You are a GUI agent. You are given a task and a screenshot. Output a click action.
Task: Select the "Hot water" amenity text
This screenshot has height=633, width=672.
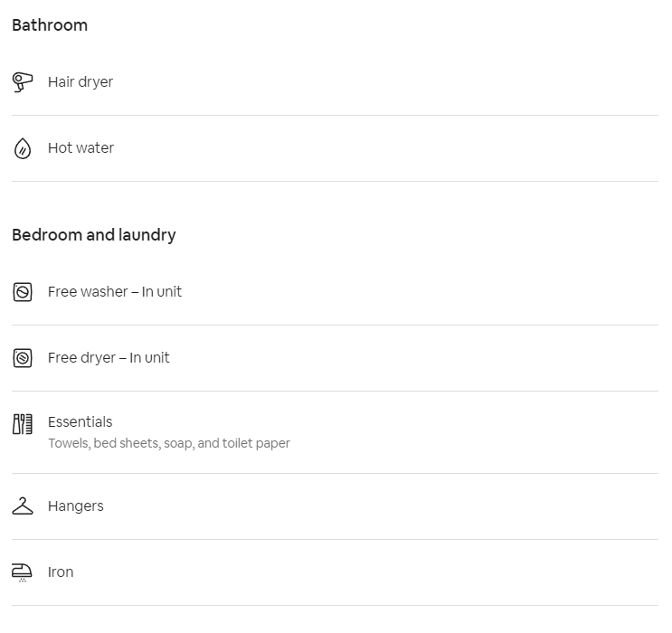click(80, 148)
